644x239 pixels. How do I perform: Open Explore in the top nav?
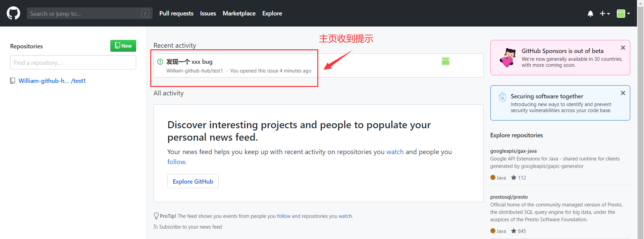tap(272, 13)
